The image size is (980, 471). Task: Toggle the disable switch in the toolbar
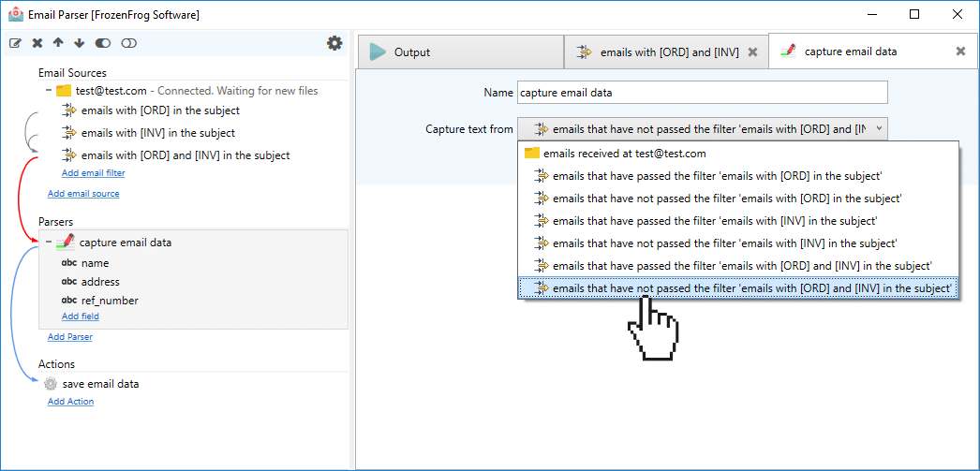pyautogui.click(x=128, y=43)
